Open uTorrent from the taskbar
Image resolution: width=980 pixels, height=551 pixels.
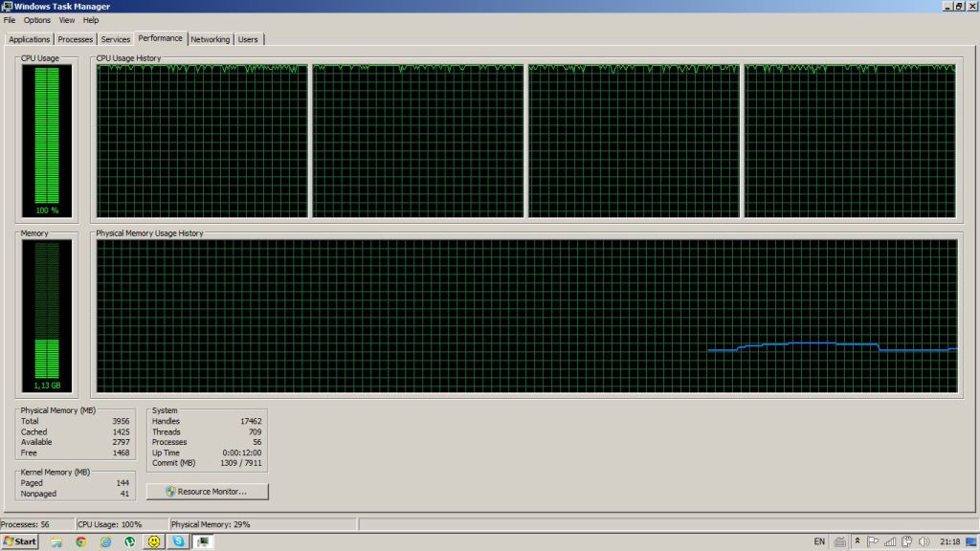coord(130,541)
